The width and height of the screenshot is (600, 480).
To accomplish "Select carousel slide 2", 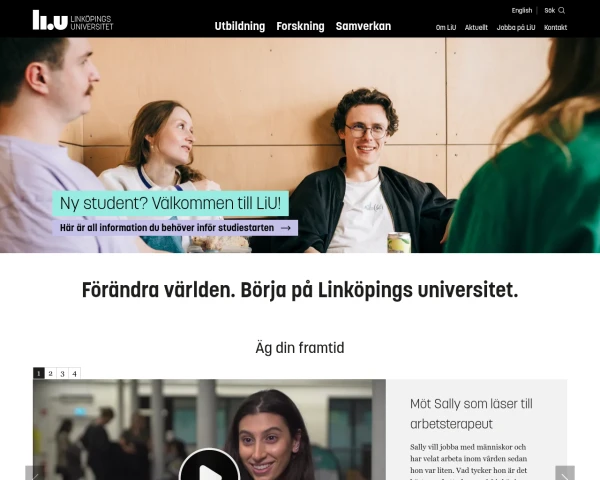I will (51, 373).
